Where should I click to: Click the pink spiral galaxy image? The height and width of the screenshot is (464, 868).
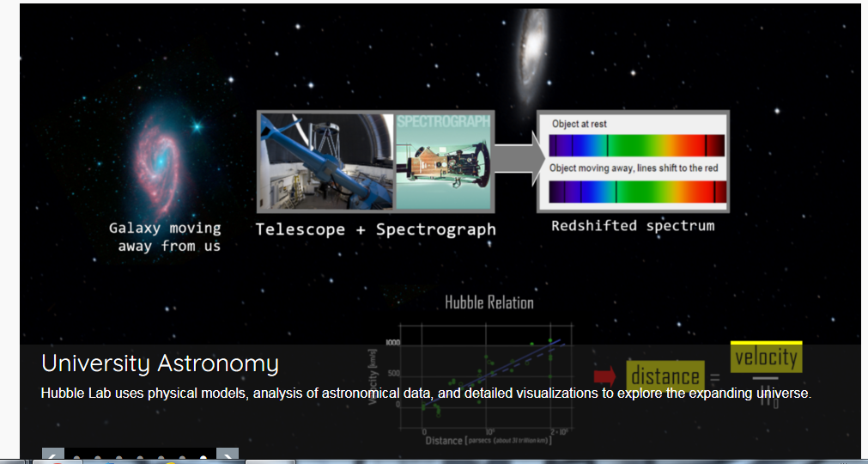(160, 161)
